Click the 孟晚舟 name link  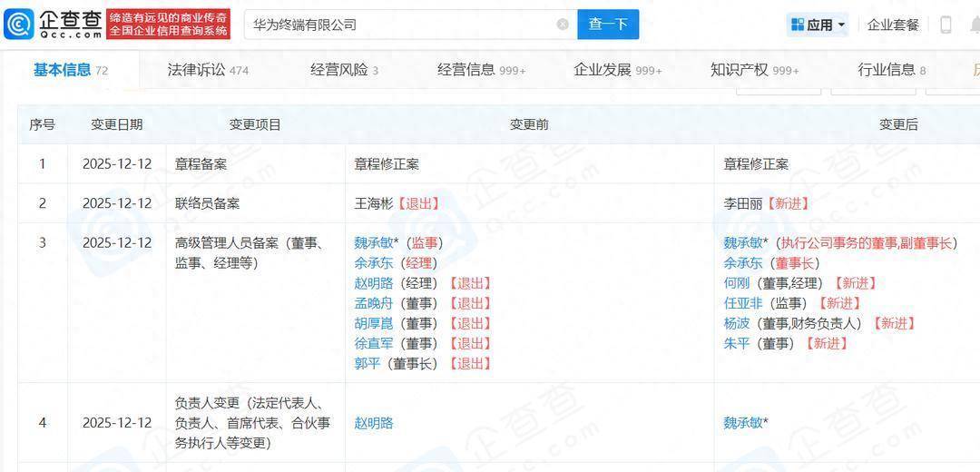click(373, 303)
